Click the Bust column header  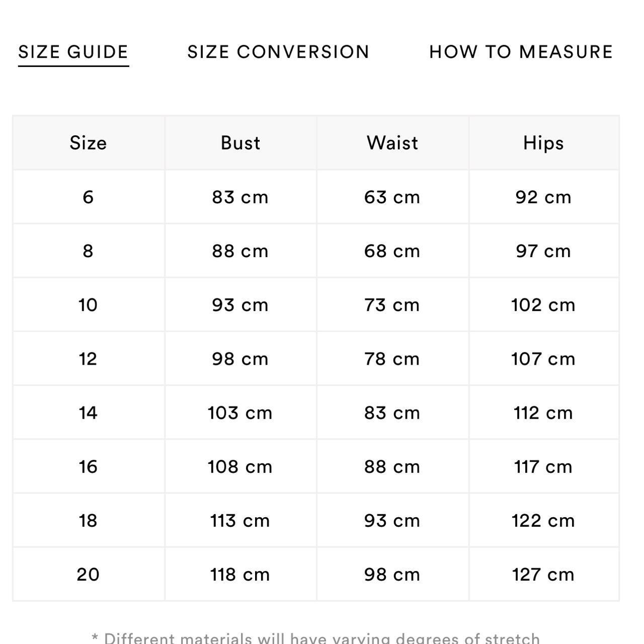(240, 143)
